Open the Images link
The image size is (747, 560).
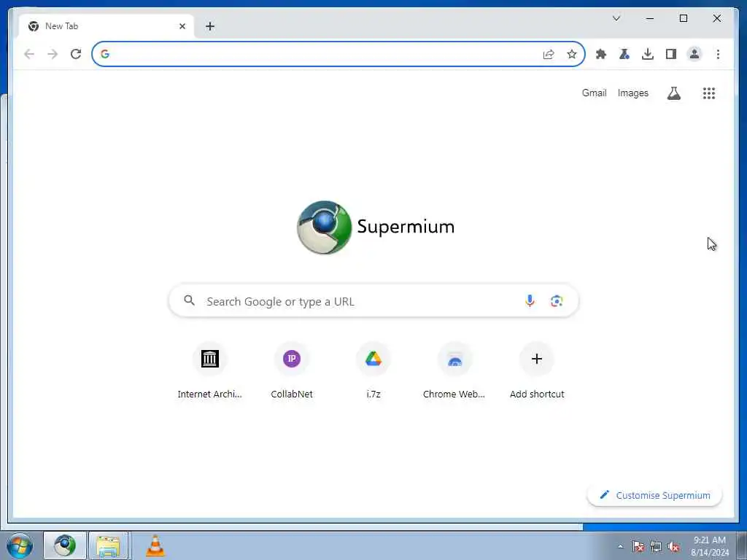(632, 93)
